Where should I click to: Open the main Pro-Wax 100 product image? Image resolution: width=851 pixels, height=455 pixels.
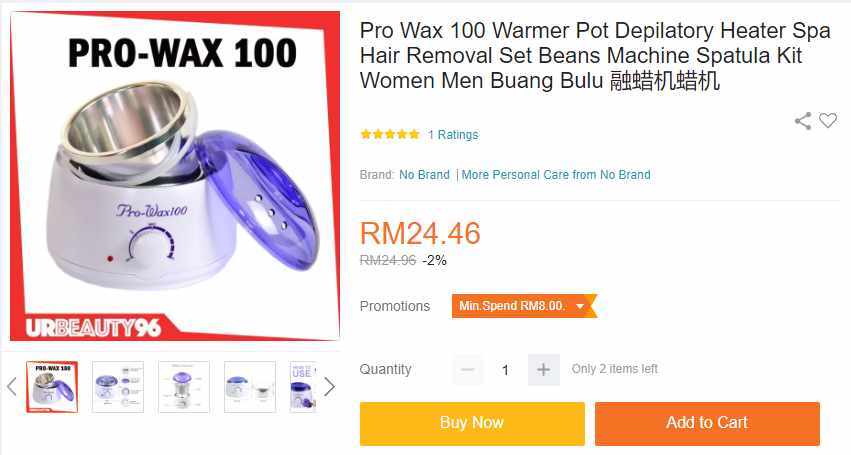point(175,176)
